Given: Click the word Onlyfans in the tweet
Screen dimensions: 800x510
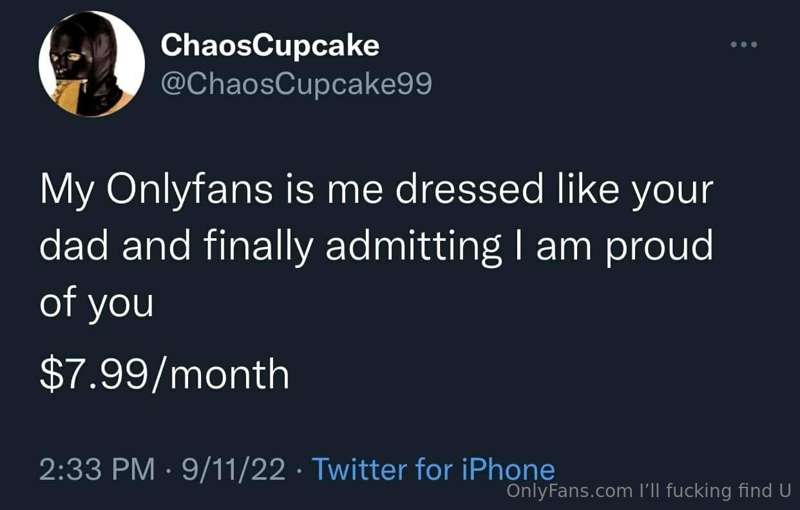Looking at the screenshot, I should (x=189, y=191).
